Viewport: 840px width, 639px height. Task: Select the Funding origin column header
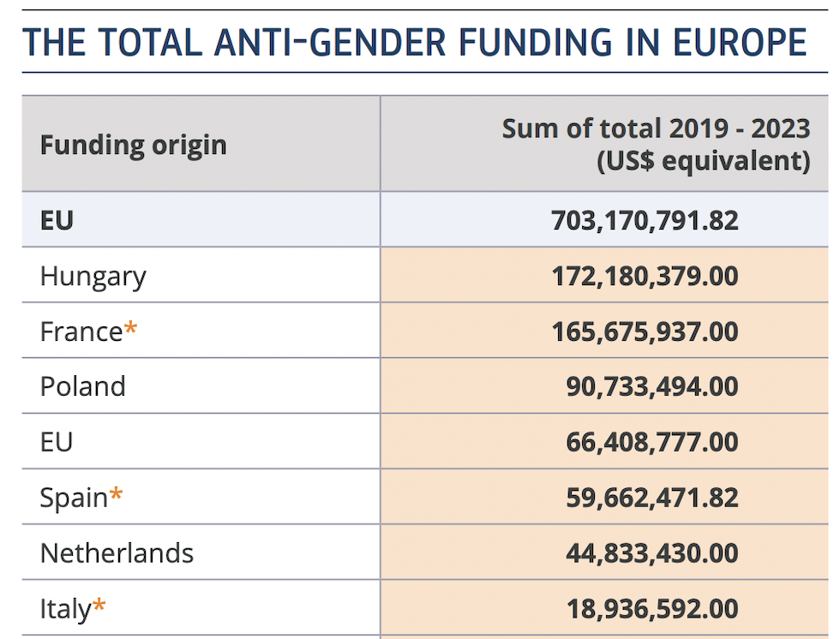pyautogui.click(x=133, y=145)
